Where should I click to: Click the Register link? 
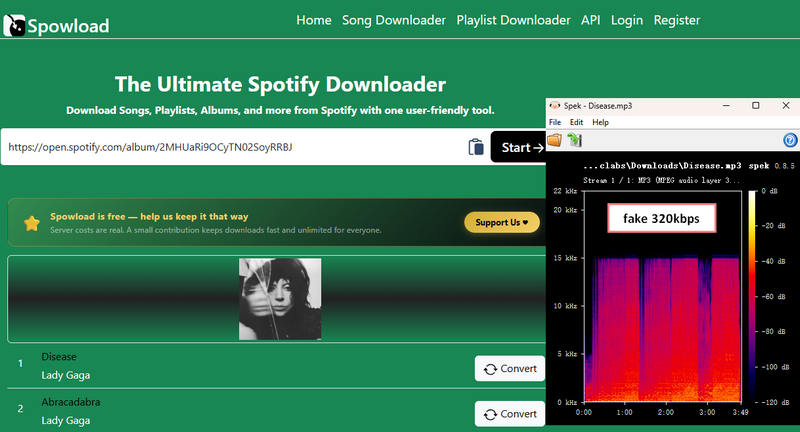pyautogui.click(x=677, y=20)
